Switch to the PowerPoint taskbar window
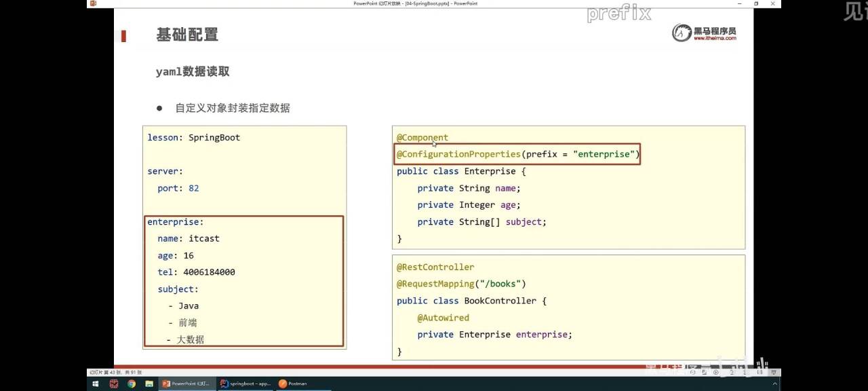Viewport: 868px width, 391px height. coord(188,384)
